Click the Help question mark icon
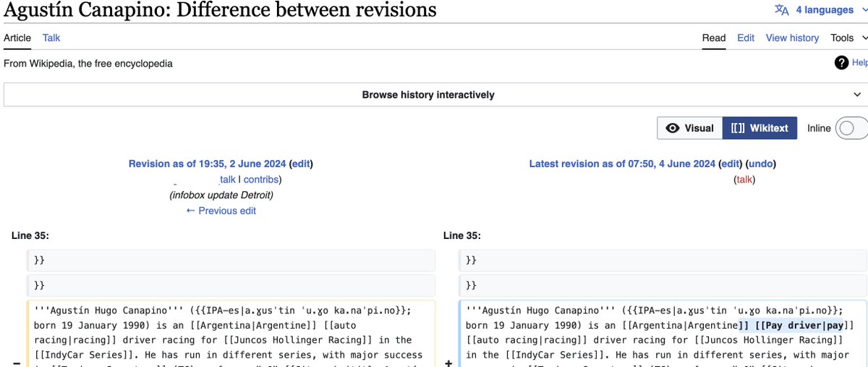This screenshot has width=868, height=367. click(841, 63)
